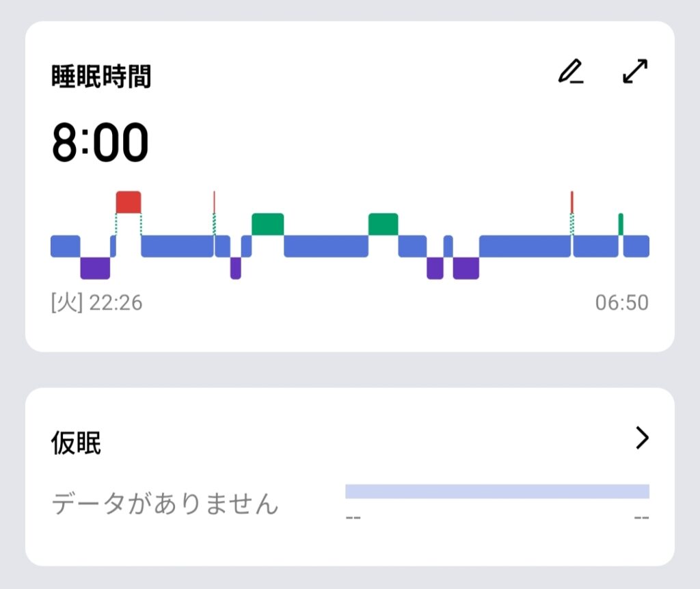Tap the thin red awake line near the end
Screen dimensions: 700x589
coord(572,202)
